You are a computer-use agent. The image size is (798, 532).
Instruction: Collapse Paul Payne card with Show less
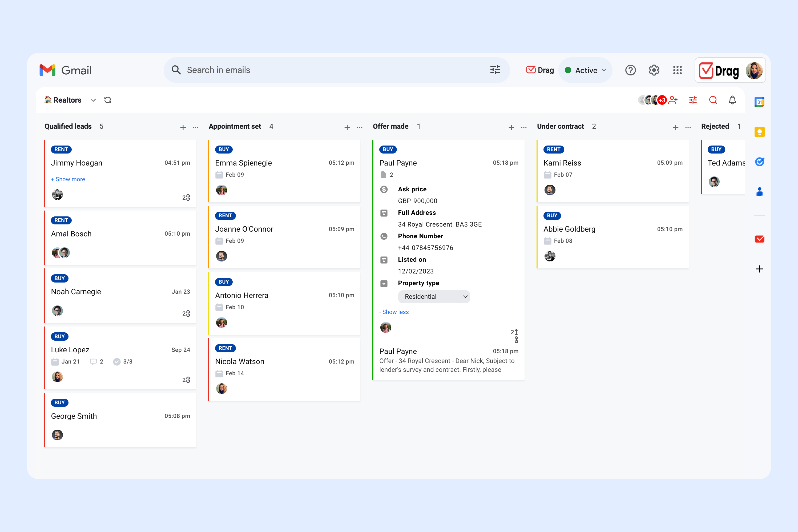394,312
